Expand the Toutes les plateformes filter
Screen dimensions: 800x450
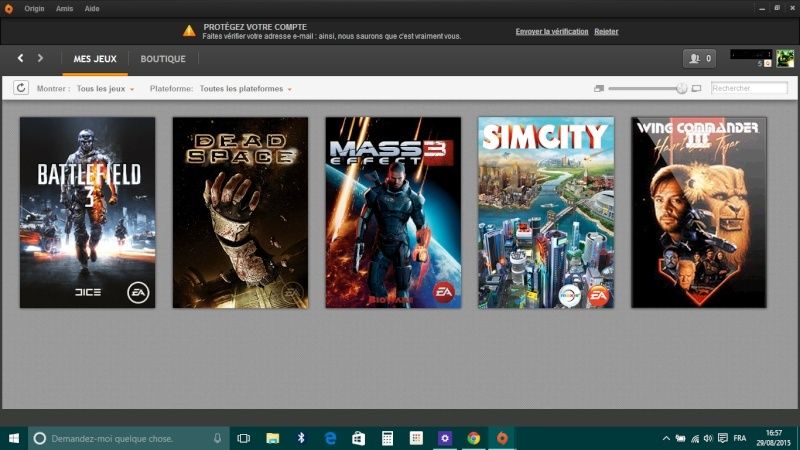point(245,89)
